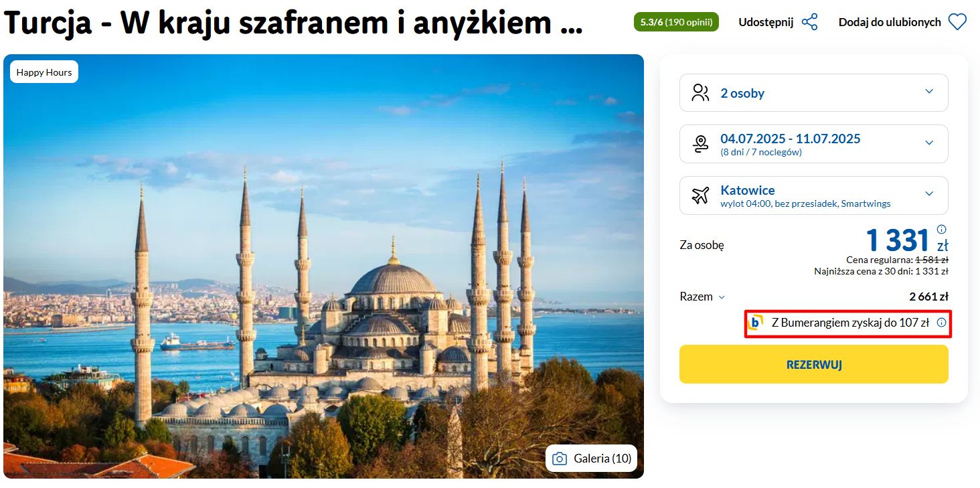Click the map pin icon in date field
This screenshot has height=488, width=980.
[701, 144]
